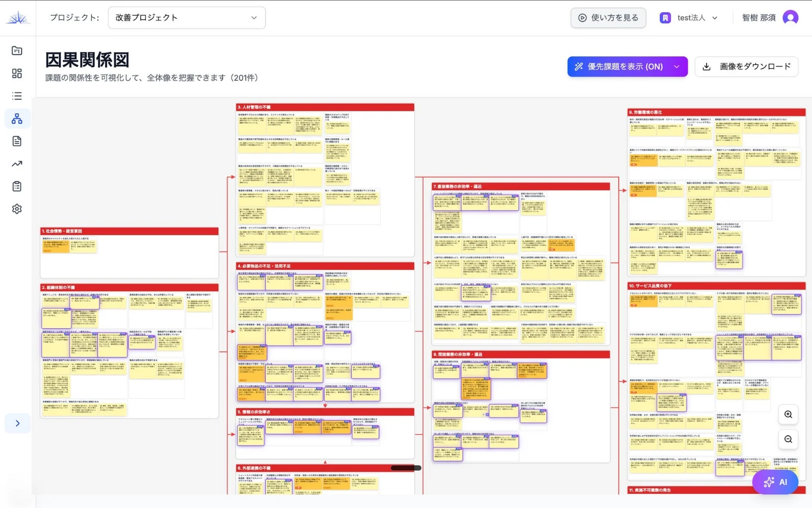Open the 改善プロジェクト project dropdown

(x=186, y=17)
